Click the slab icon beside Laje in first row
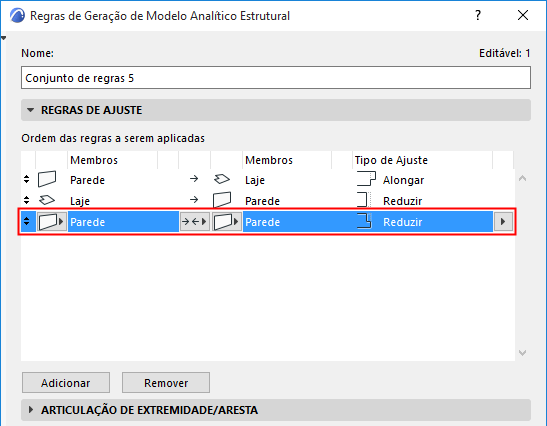547x426 pixels. [x=222, y=179]
